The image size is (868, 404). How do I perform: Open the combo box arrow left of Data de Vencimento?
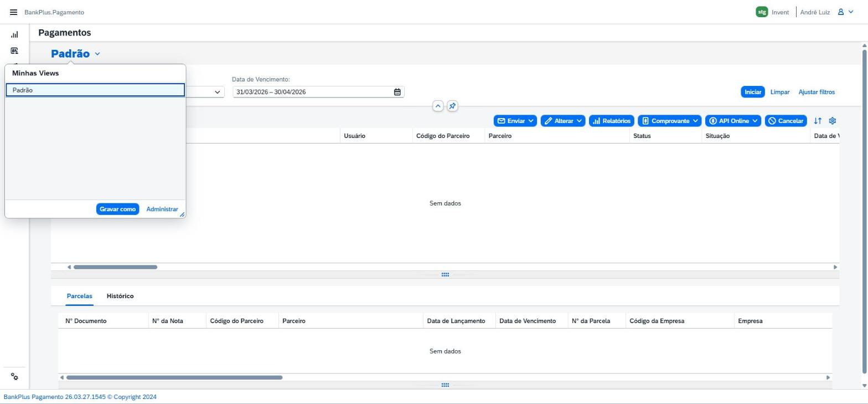[218, 92]
